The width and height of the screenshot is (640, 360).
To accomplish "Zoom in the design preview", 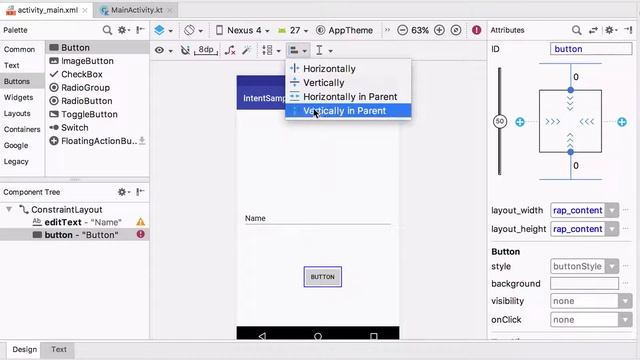I will pyautogui.click(x=439, y=30).
